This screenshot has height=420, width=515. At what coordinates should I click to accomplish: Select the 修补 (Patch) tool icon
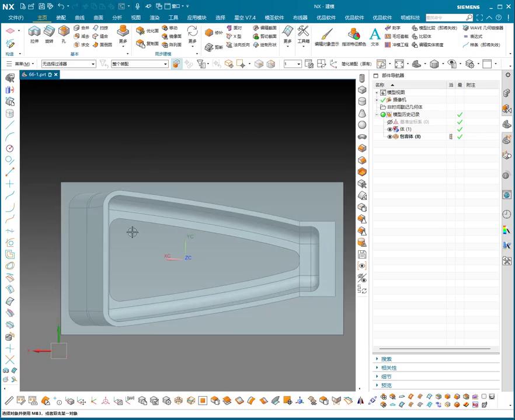click(210, 33)
